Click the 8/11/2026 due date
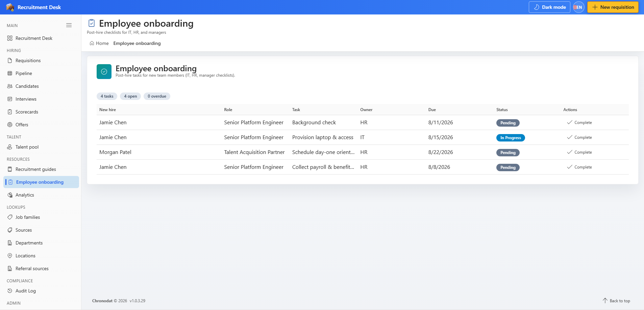This screenshot has width=644, height=310. pyautogui.click(x=441, y=123)
